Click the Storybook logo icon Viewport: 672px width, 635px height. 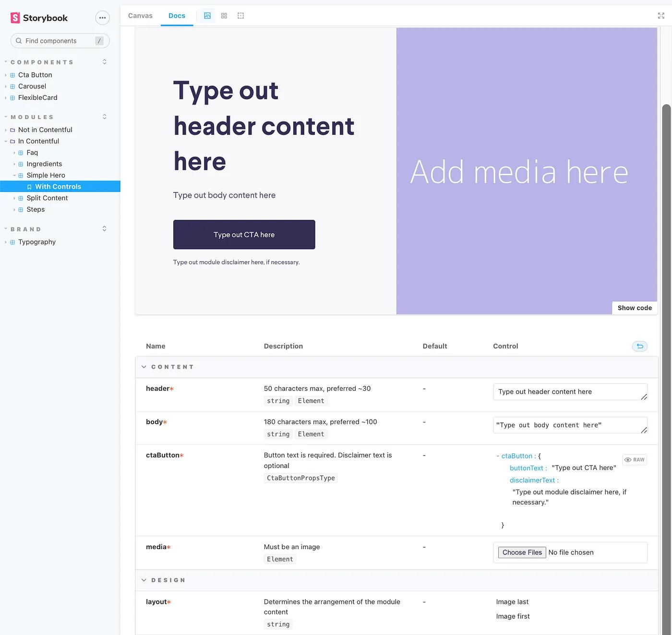(x=14, y=17)
